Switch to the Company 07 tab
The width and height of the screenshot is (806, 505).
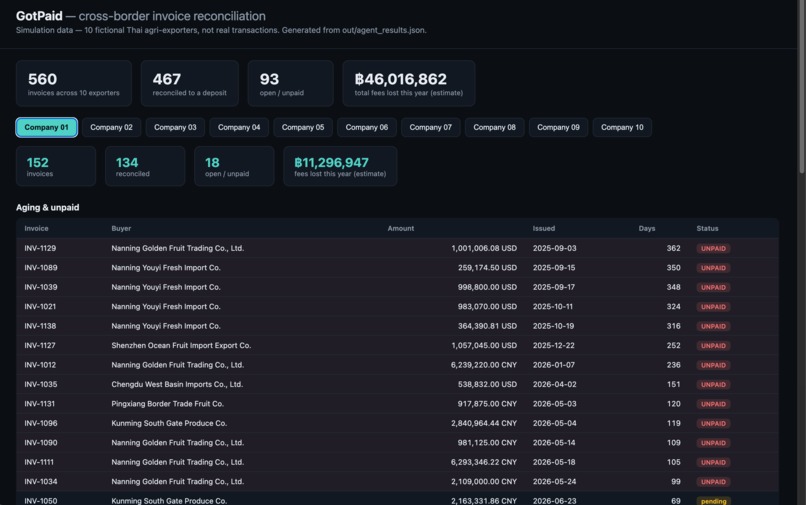click(430, 128)
